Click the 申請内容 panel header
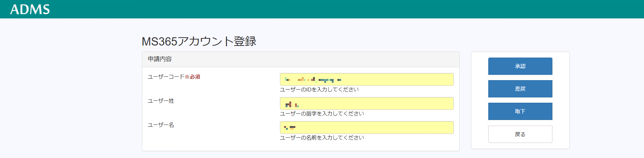The image size is (644, 158). 301,59
